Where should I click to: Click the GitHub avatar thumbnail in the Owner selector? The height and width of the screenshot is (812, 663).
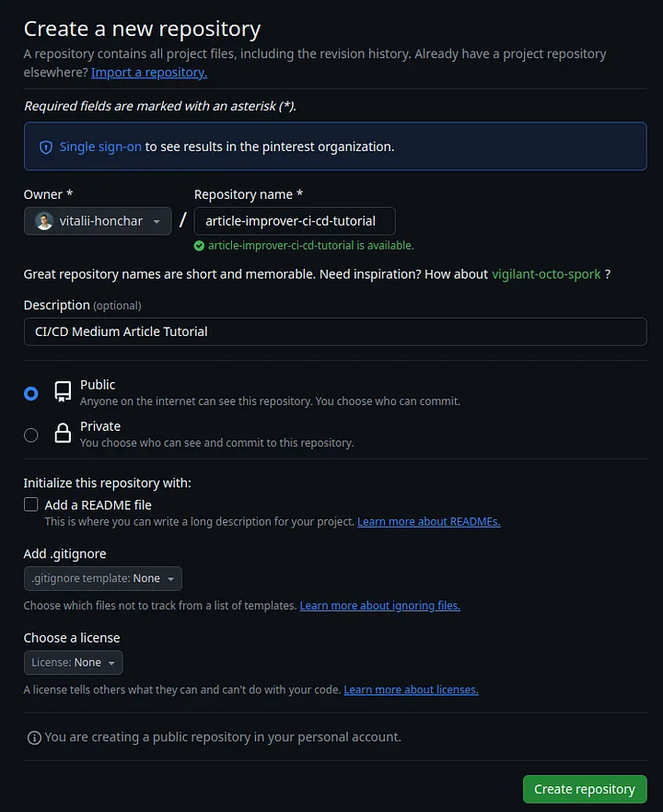tap(45, 221)
